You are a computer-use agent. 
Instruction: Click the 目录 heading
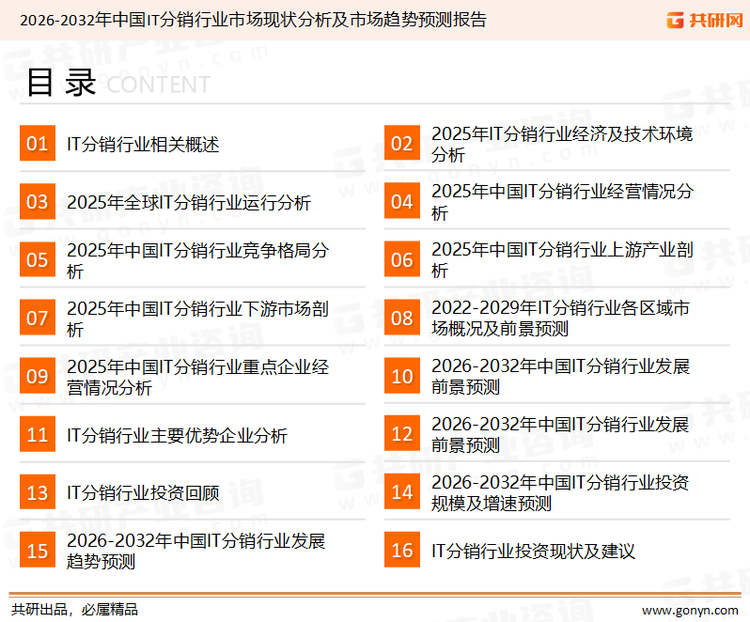[61, 83]
